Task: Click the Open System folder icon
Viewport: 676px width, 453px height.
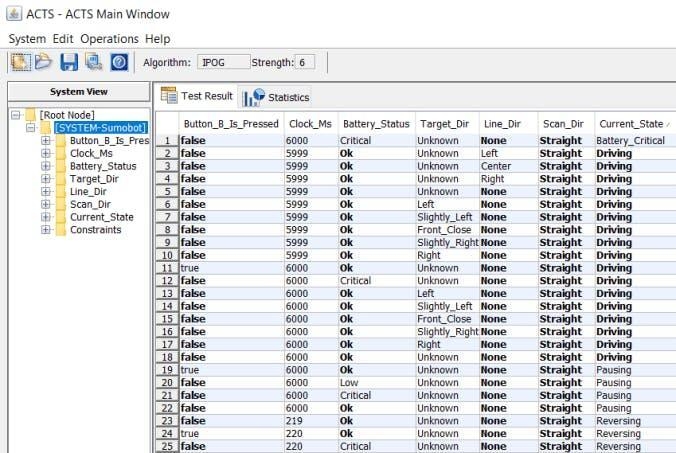Action: (43, 62)
